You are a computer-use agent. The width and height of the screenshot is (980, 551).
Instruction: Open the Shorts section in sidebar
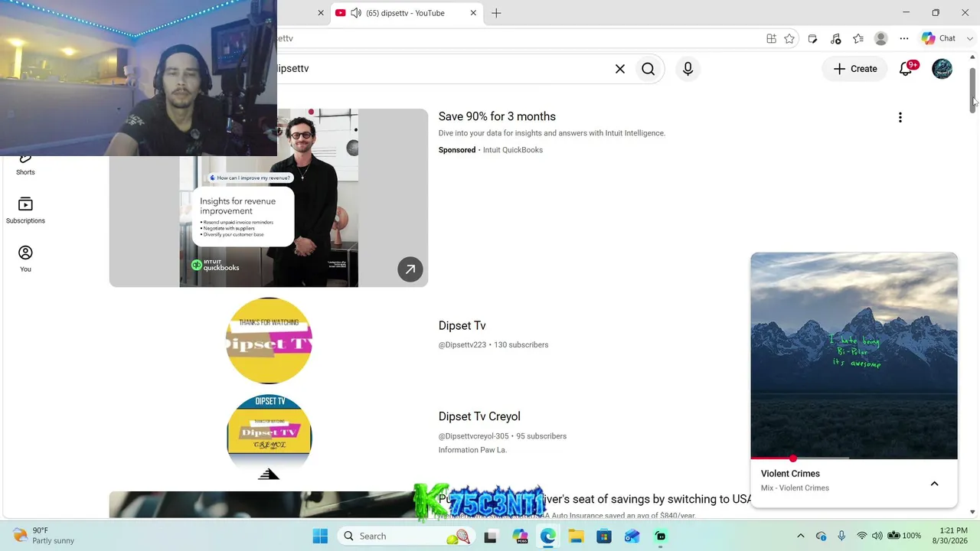(x=25, y=163)
